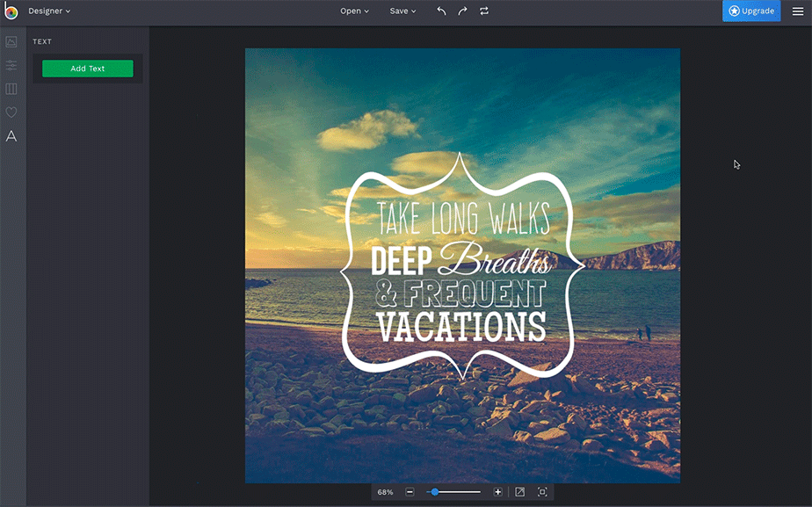Click the TEXT panel heading

(x=42, y=41)
